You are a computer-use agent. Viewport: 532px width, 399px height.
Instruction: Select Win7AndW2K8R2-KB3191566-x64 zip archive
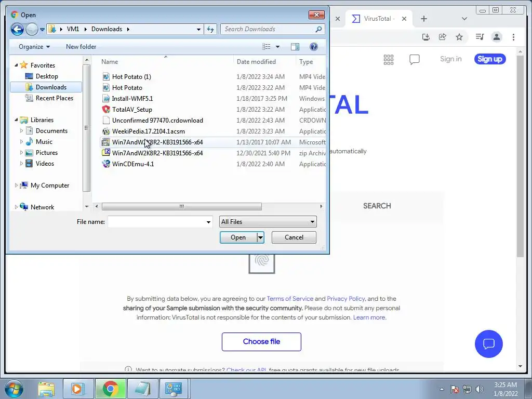(x=157, y=153)
